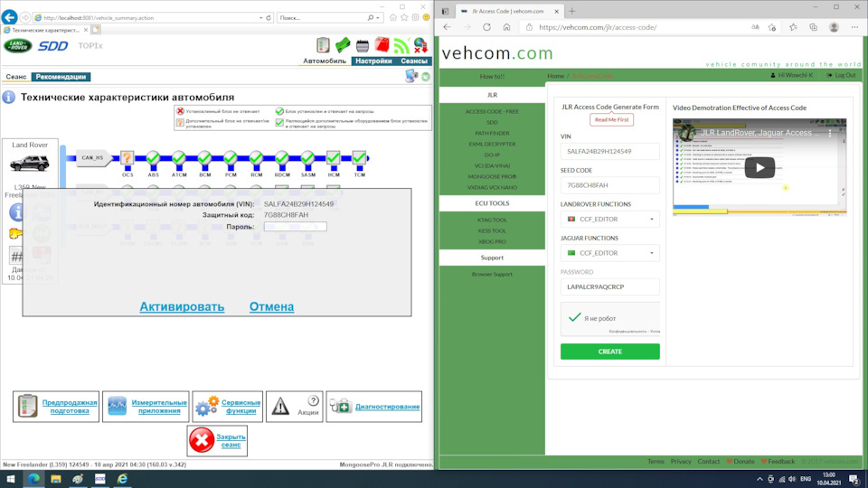
Task: Open Измерительные приложения
Action: (x=146, y=406)
